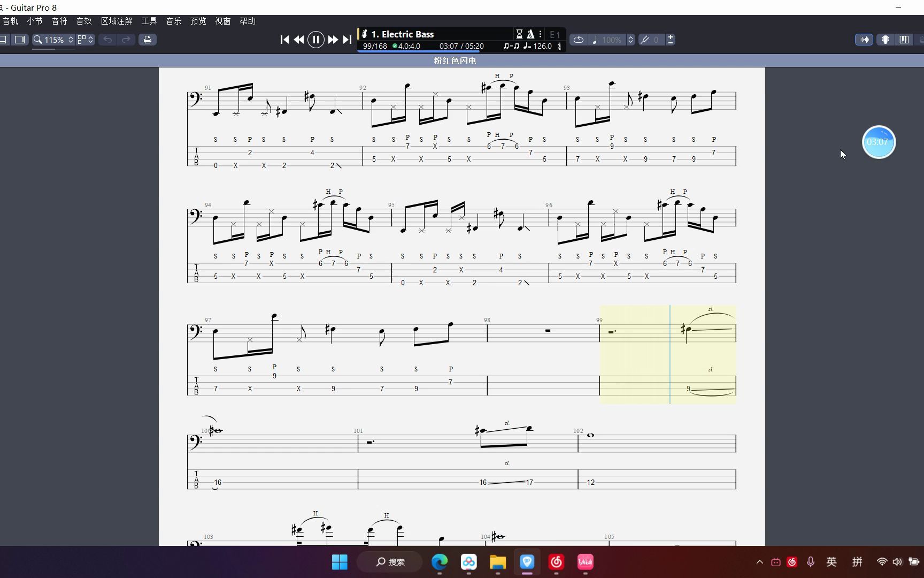The height and width of the screenshot is (578, 924).
Task: Select the 粉红色闪电 document tab
Action: click(455, 60)
